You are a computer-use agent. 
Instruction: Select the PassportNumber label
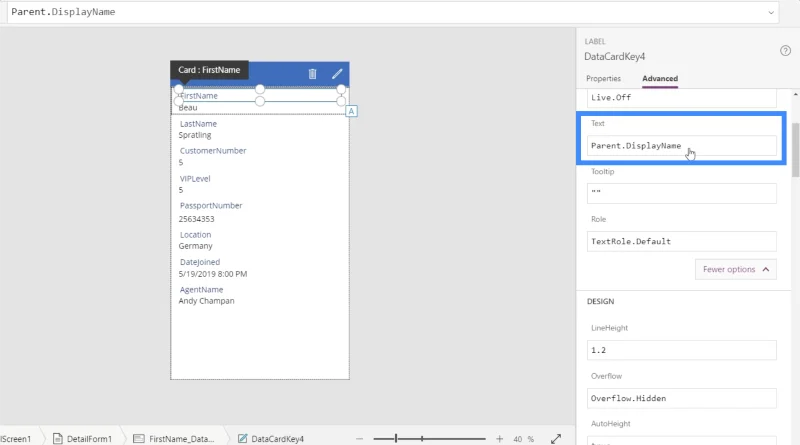click(x=211, y=206)
